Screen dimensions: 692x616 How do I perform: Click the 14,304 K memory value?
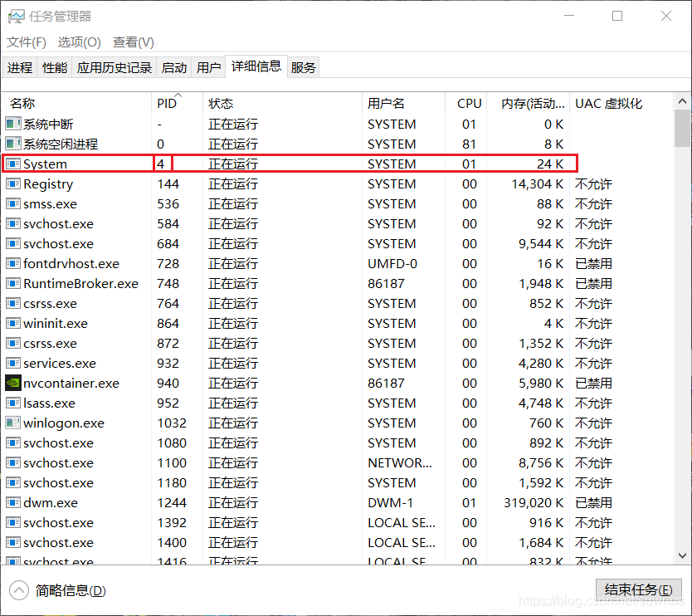pyautogui.click(x=537, y=183)
